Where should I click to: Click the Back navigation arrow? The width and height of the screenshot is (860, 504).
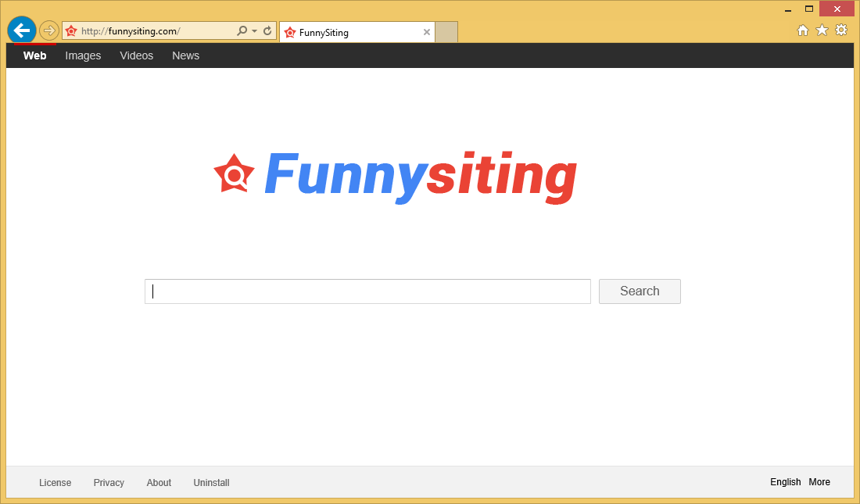(x=21, y=30)
